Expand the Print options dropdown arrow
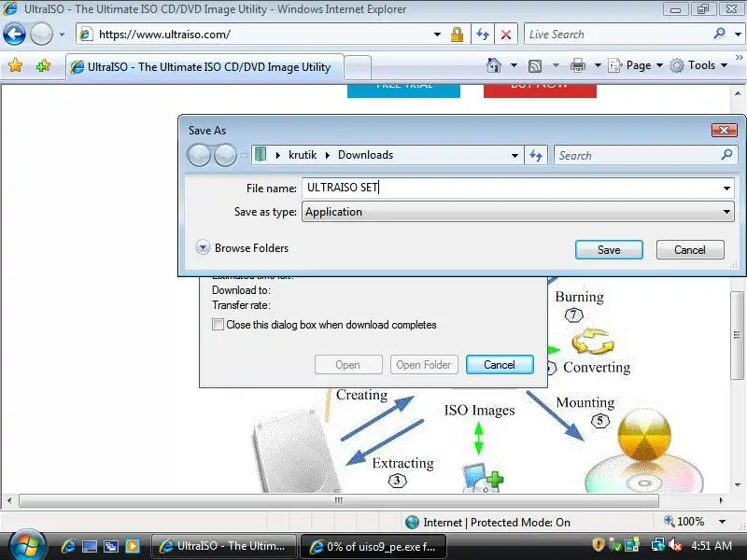Screen dimensions: 747x560 point(598,65)
